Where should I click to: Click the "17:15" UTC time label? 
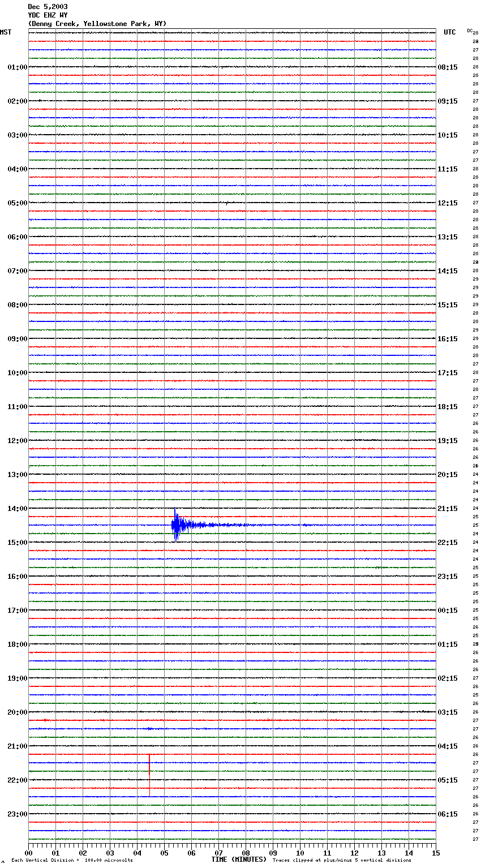pos(448,373)
